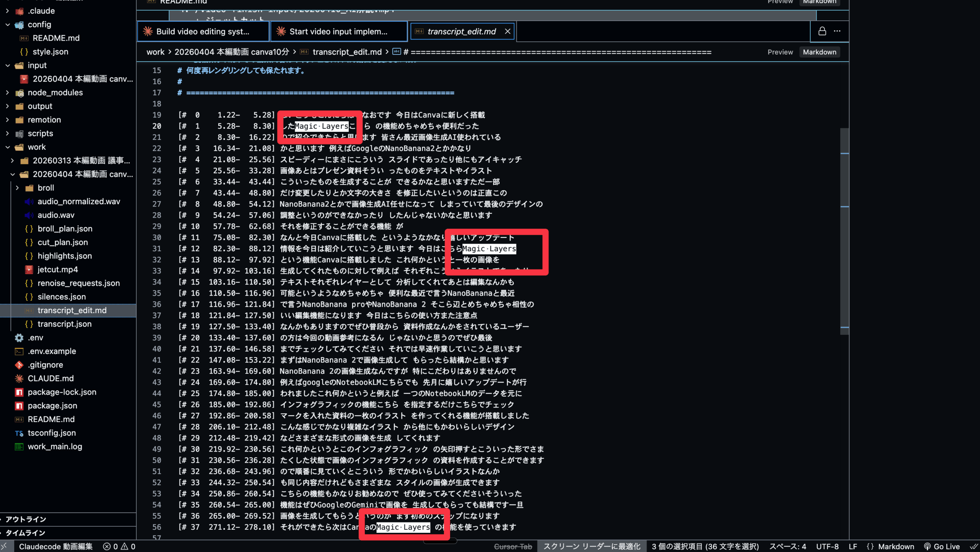
Task: Switch to Preview mode
Action: pos(780,52)
